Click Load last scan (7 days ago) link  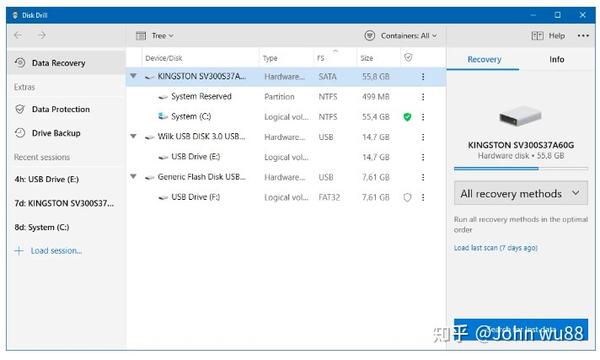pyautogui.click(x=496, y=248)
